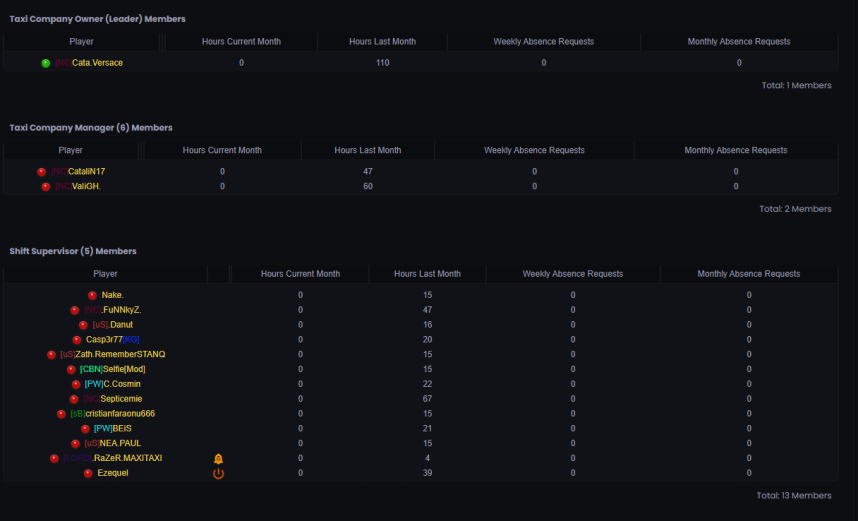Click hours last month value 4 for RaZeR.MAXITAXI

(x=427, y=458)
